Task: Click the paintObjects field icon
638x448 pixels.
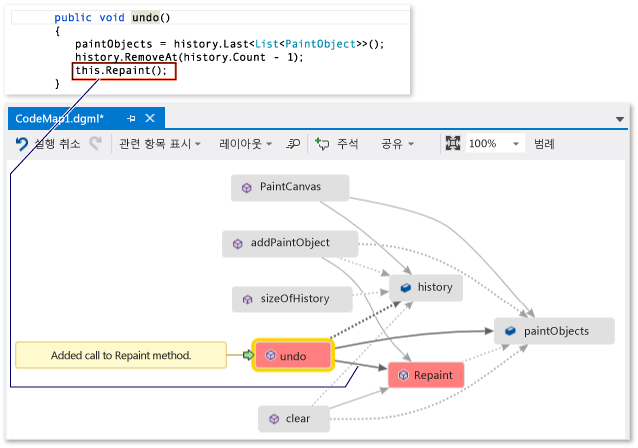Action: (x=510, y=331)
